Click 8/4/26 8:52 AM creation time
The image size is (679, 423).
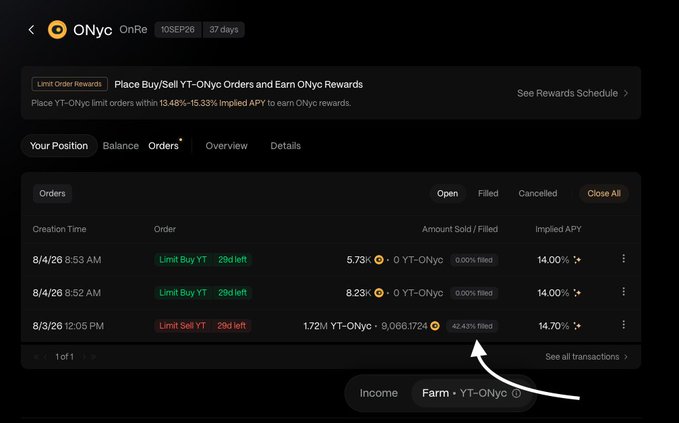point(67,293)
